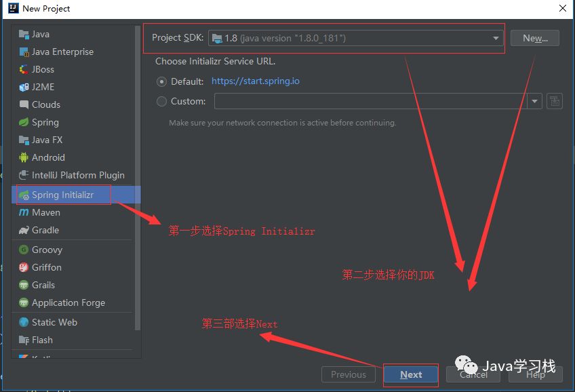Open the https://start.spring.io link
This screenshot has height=392, width=575.
pos(256,81)
